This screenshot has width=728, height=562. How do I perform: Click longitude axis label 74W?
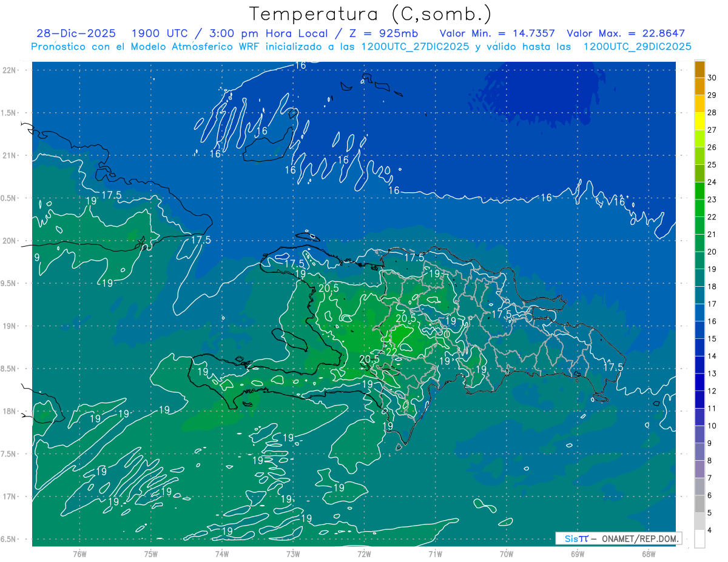coord(222,554)
